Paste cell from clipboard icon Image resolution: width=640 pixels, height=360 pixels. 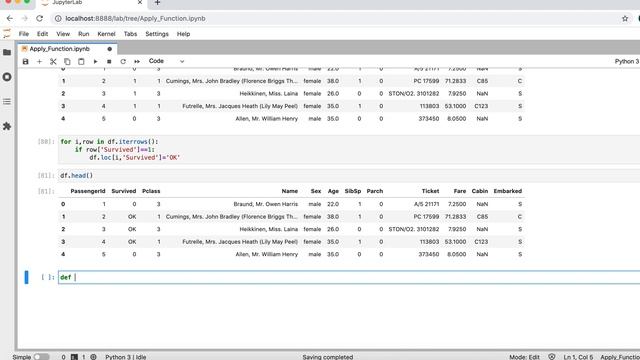(x=81, y=61)
